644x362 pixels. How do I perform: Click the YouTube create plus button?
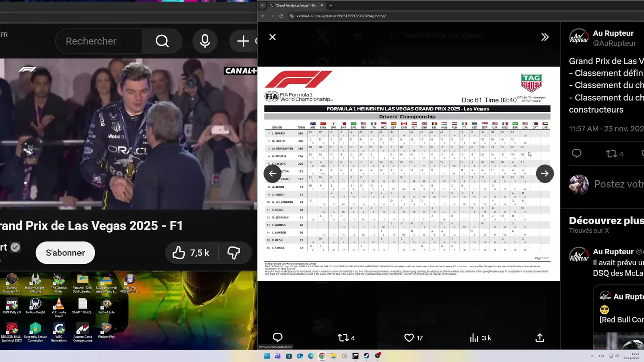pyautogui.click(x=243, y=41)
